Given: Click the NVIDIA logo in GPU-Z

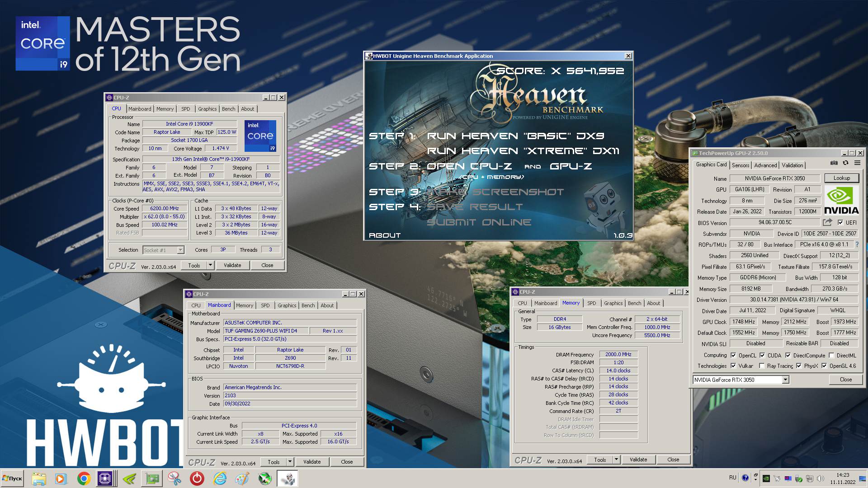Looking at the screenshot, I should (x=841, y=200).
